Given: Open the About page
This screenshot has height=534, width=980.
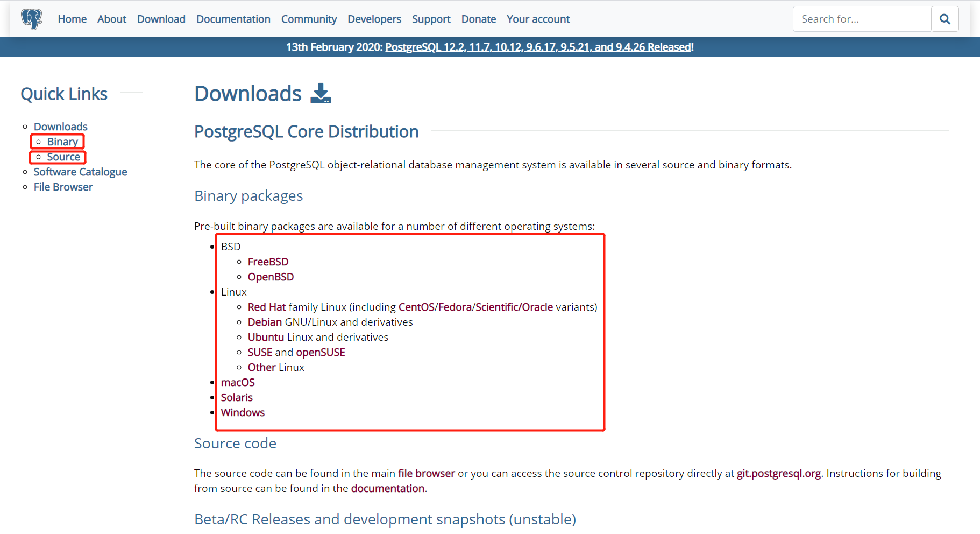Looking at the screenshot, I should [112, 19].
